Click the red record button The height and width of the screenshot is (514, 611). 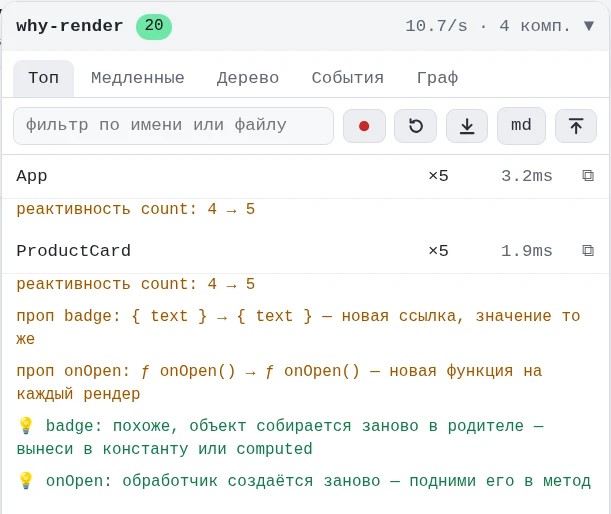tap(364, 126)
